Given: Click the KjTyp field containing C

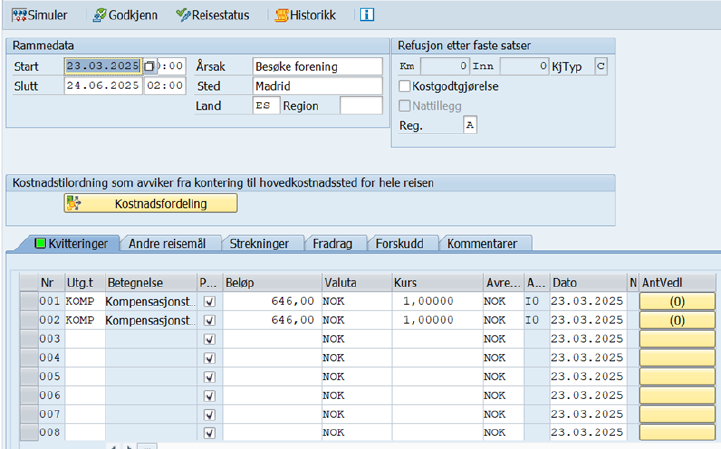Looking at the screenshot, I should pos(601,66).
